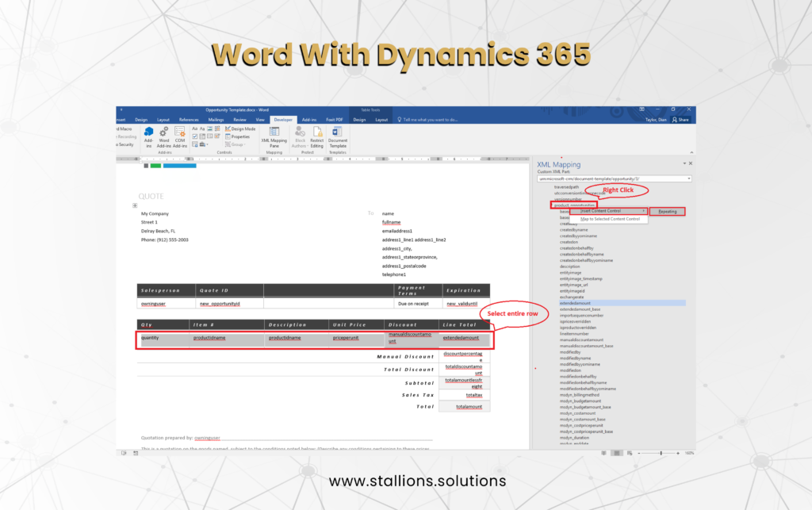The image size is (812, 510).
Task: Open Restrict Editing pane
Action: pos(317,137)
